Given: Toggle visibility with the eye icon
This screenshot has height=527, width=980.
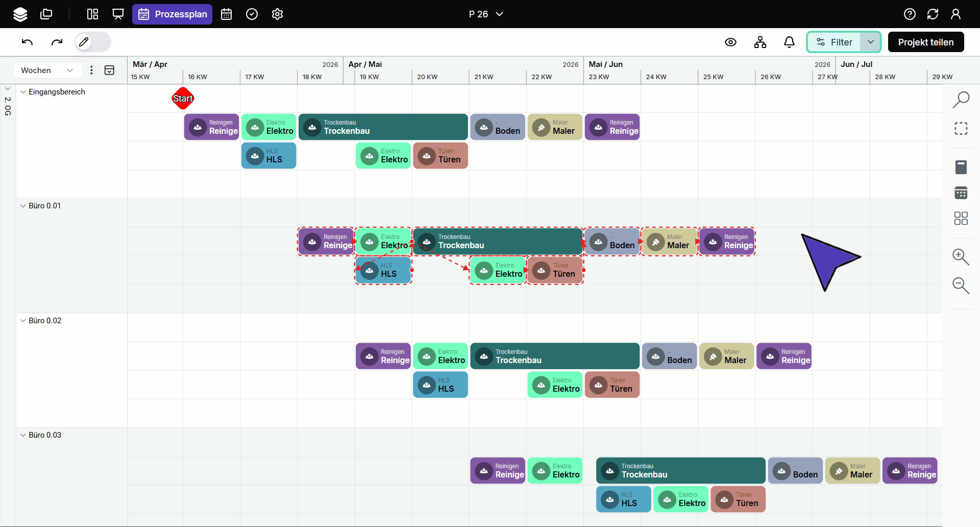Looking at the screenshot, I should click(x=730, y=42).
